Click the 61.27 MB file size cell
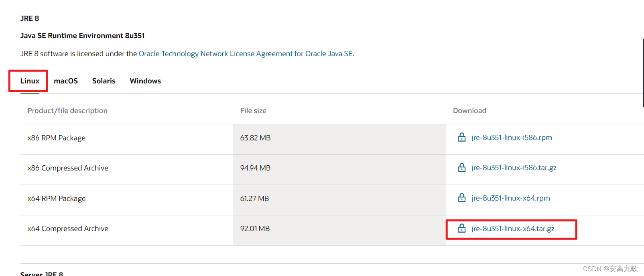644x276 pixels. tap(339, 200)
